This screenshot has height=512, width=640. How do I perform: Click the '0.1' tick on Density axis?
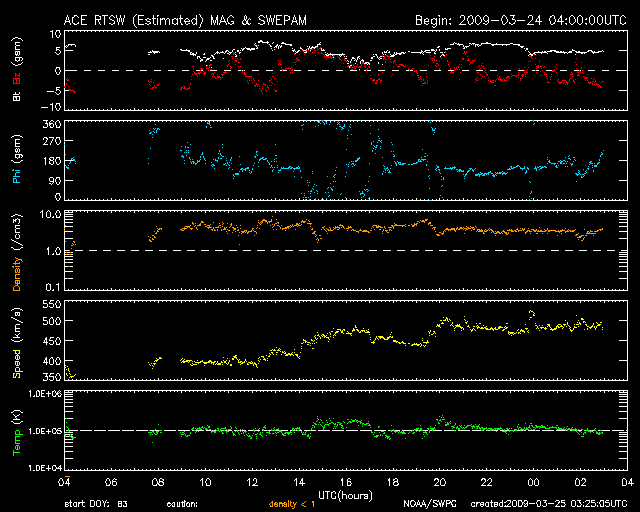point(53,287)
